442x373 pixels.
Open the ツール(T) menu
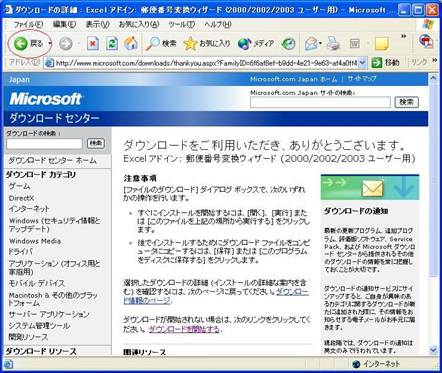point(181,24)
